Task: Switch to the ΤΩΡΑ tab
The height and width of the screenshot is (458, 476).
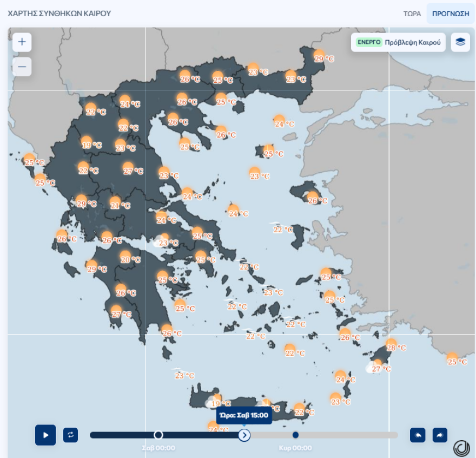Action: (411, 14)
